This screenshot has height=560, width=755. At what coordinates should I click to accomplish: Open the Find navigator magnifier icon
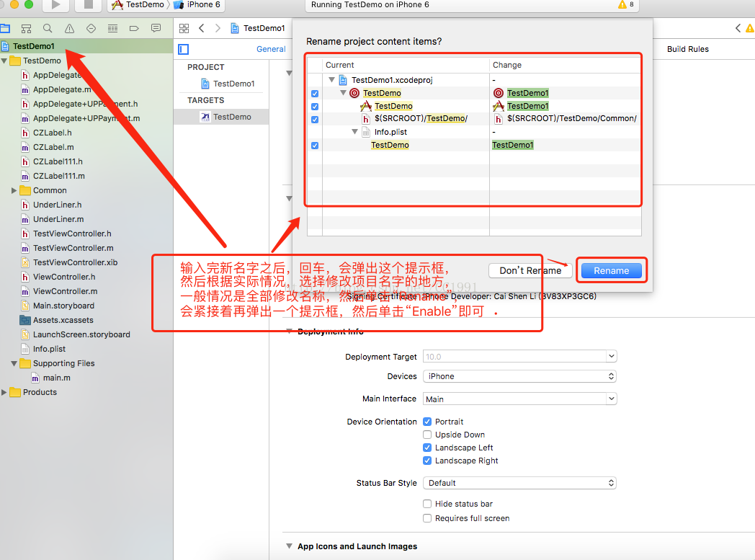[x=48, y=28]
